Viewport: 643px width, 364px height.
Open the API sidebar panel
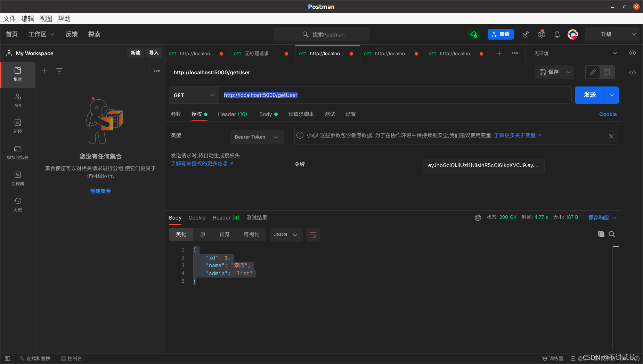click(x=18, y=100)
